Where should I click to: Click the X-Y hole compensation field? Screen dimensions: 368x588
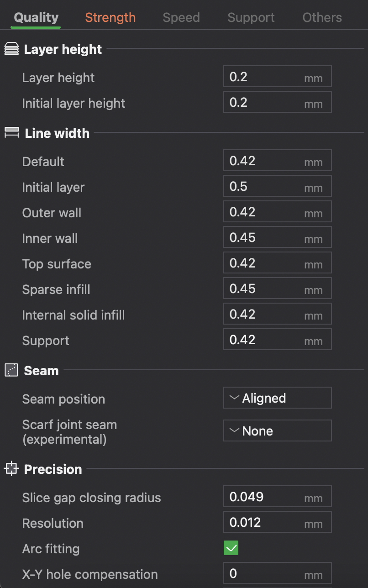click(x=265, y=573)
